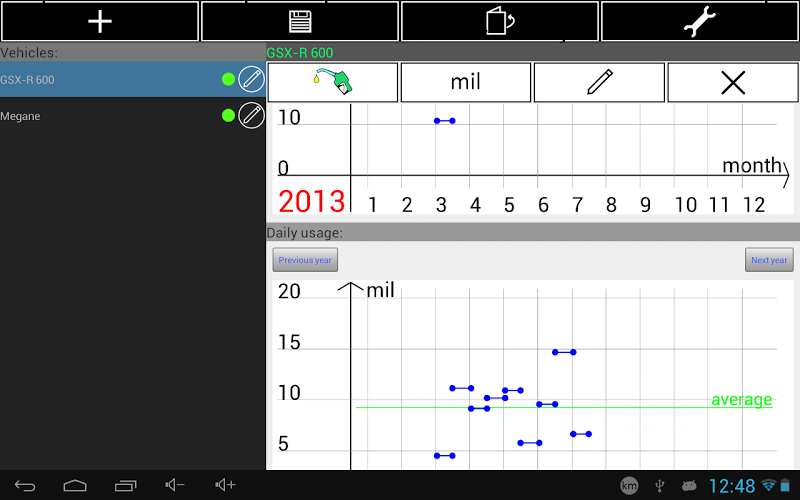Image resolution: width=800 pixels, height=500 pixels.
Task: Toggle the green status dot for Megane
Action: [229, 115]
